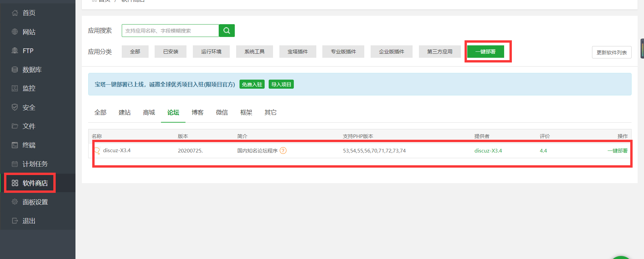Click the monitor icon beside 监控
644x259 pixels.
pos(15,88)
